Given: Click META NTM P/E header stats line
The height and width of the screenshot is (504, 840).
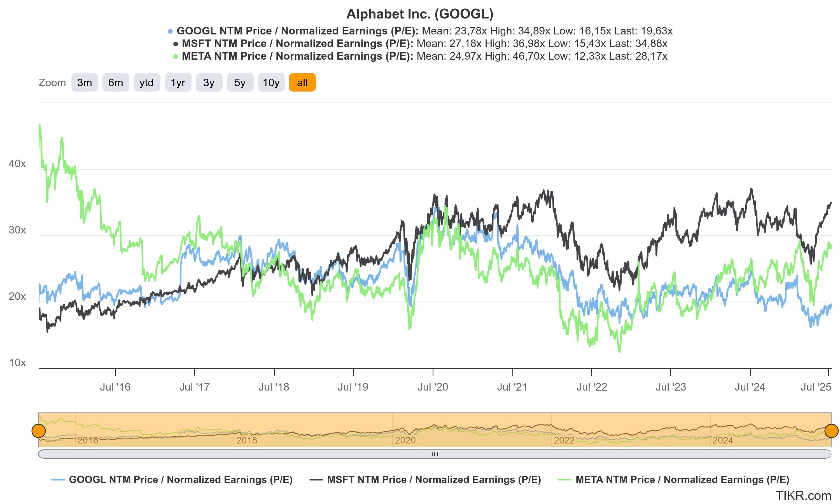Looking at the screenshot, I should tap(424, 56).
